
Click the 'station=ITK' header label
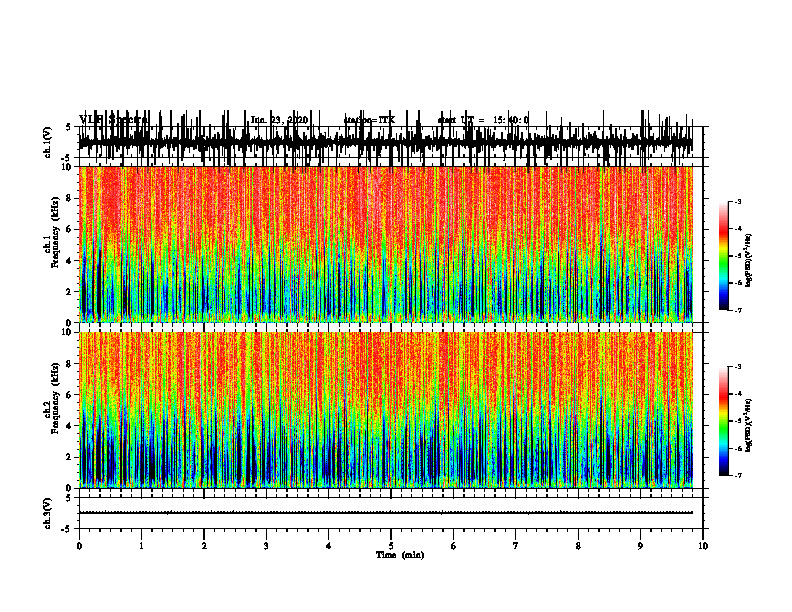(369, 120)
